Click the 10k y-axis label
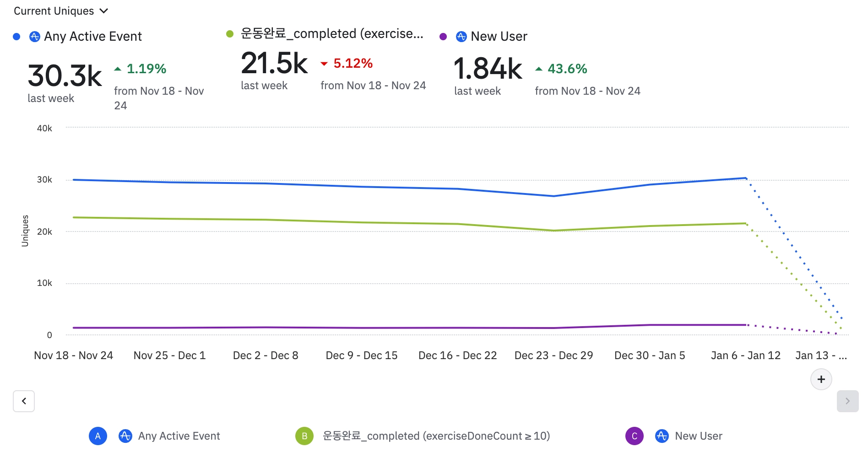The height and width of the screenshot is (452, 868). [x=44, y=283]
